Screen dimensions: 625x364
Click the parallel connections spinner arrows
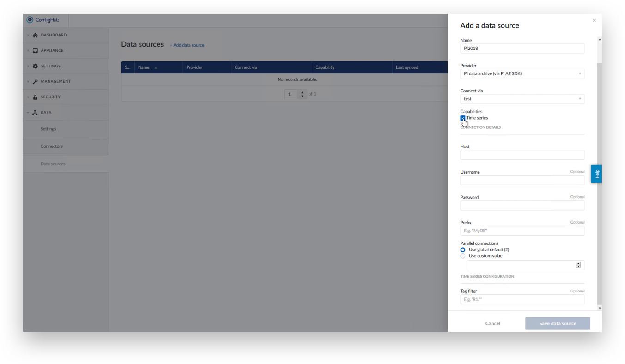578,265
